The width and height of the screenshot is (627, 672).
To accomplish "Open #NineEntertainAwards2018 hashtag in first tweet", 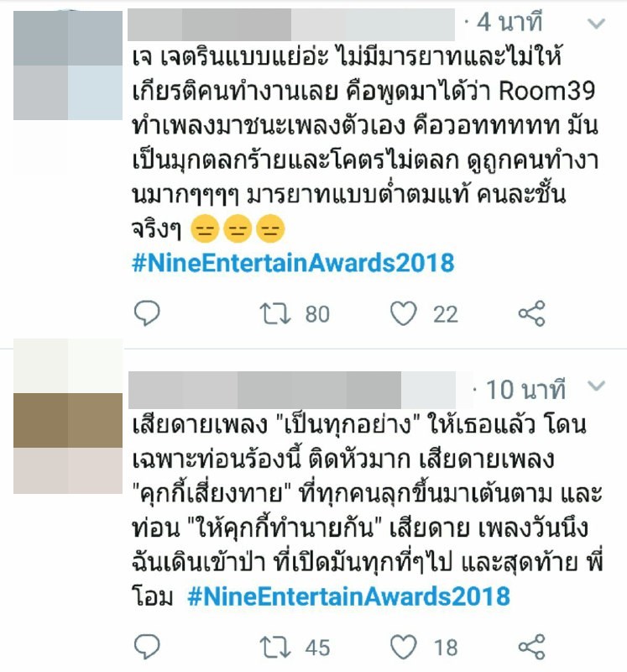I will tap(293, 263).
